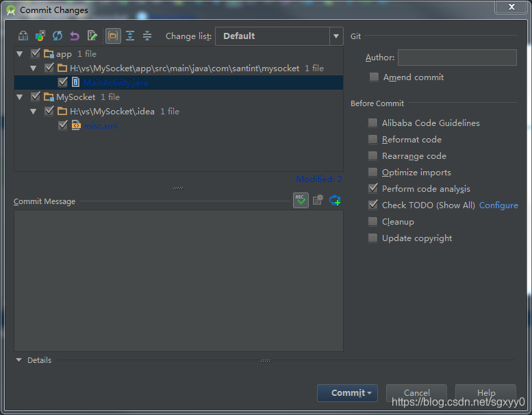The image size is (532, 415).
Task: Click the Show Diff toolbar icon
Action: coord(23,36)
